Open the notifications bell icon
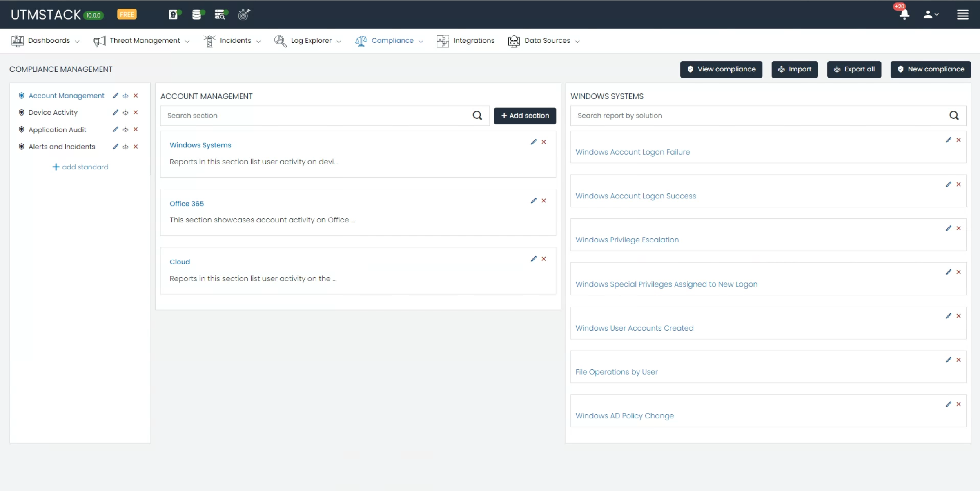The width and height of the screenshot is (980, 491). coord(904,15)
